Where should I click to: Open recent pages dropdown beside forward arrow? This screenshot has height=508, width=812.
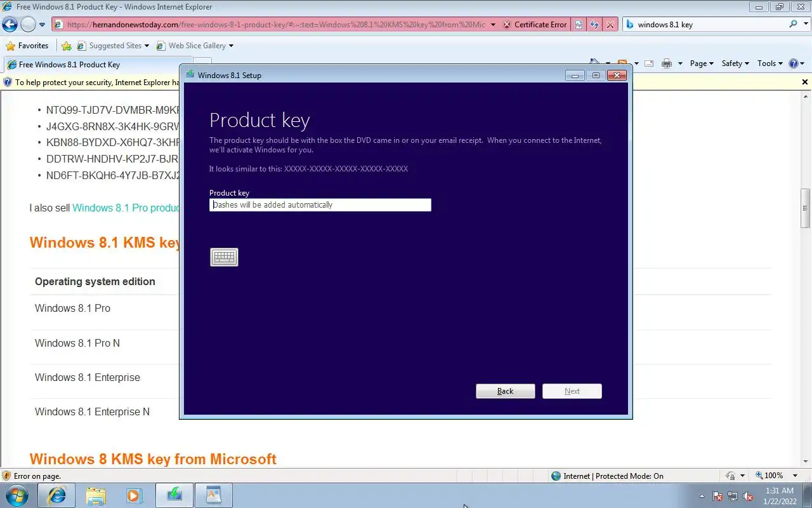point(42,25)
